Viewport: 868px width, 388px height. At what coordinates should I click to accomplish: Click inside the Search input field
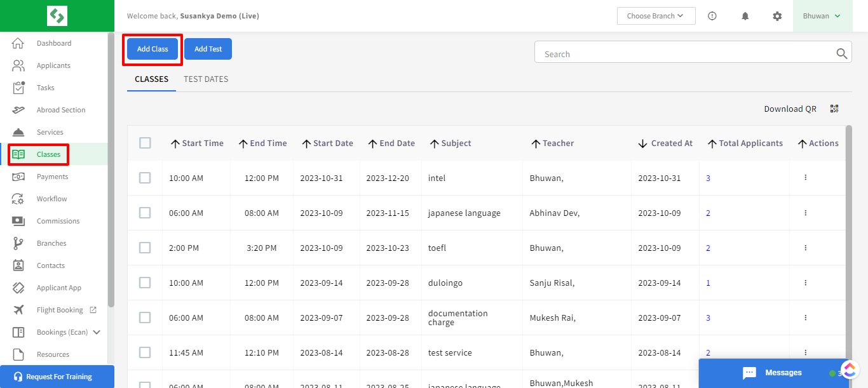point(667,53)
